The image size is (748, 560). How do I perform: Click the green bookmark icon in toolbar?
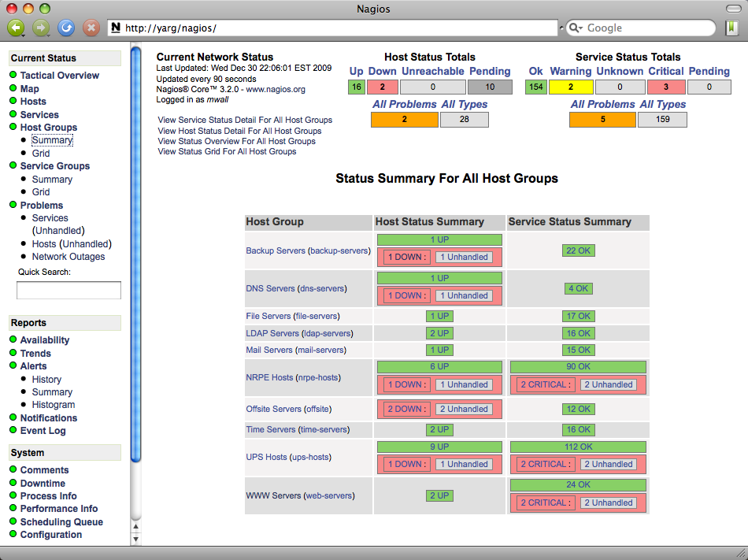click(x=731, y=28)
